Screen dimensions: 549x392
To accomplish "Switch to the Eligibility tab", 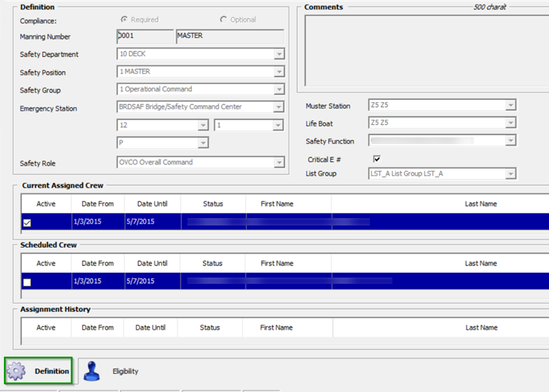I will [125, 371].
